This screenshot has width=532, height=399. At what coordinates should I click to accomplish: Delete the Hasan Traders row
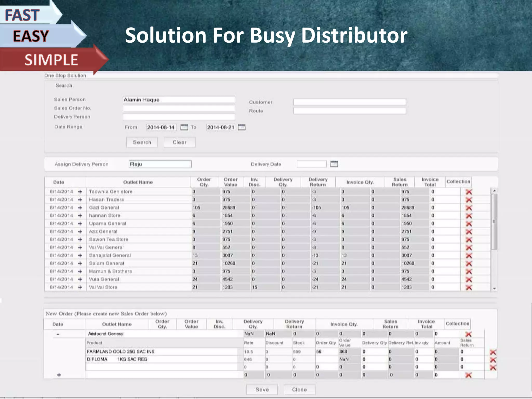(x=469, y=200)
